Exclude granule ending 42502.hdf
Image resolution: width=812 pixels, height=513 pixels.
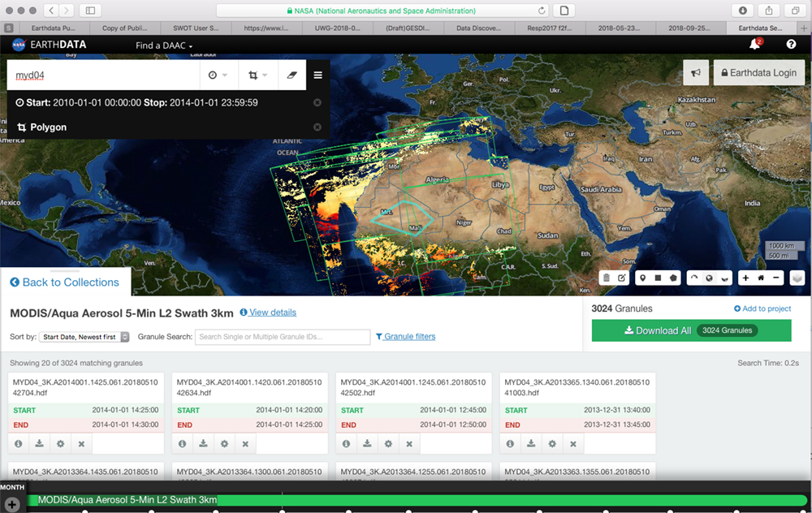tap(409, 444)
